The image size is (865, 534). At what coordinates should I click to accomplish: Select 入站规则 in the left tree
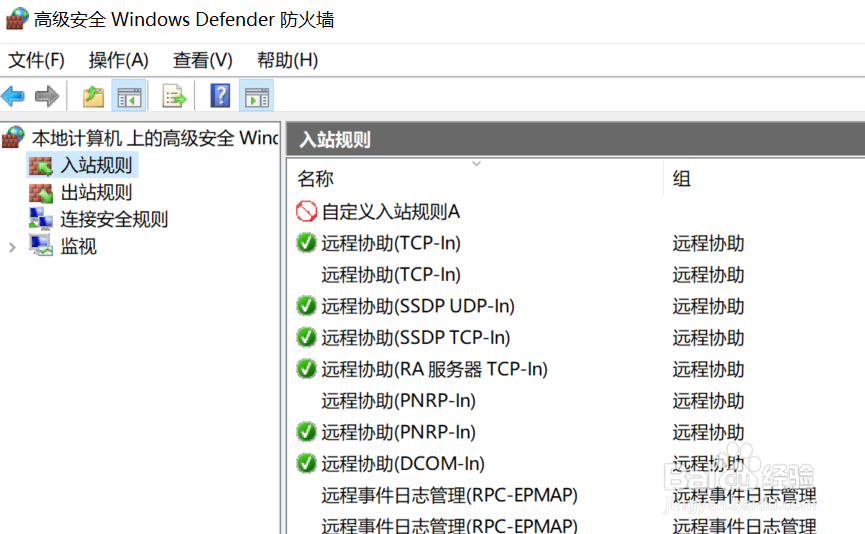coord(97,165)
